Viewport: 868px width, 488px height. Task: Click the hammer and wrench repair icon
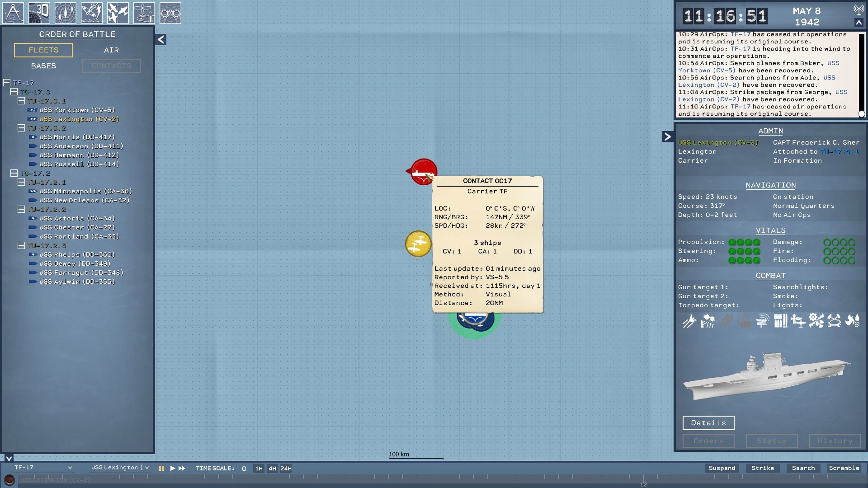click(x=835, y=321)
